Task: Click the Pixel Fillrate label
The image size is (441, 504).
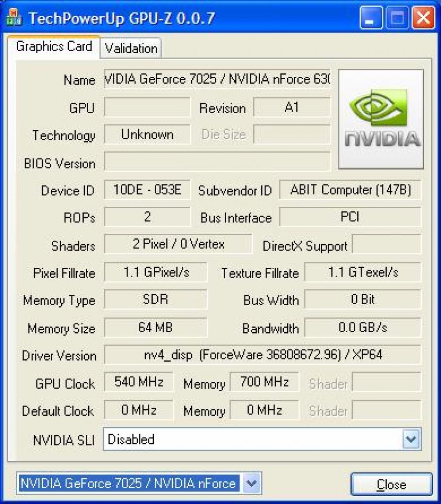Action: 65,273
